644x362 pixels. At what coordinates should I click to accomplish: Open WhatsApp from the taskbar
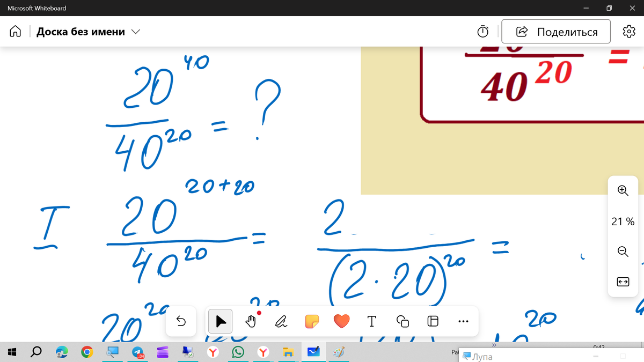(x=238, y=352)
